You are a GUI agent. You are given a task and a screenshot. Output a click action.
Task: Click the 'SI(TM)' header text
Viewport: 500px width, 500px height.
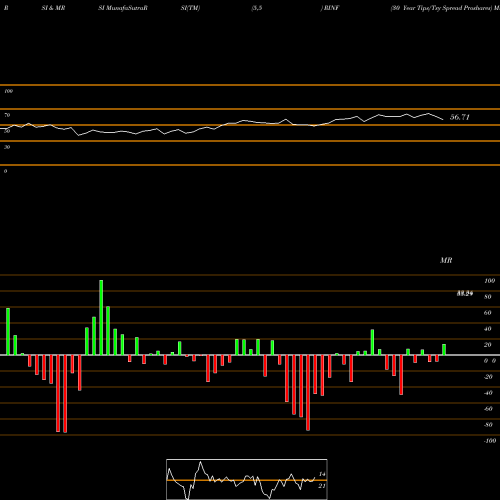[x=190, y=8]
